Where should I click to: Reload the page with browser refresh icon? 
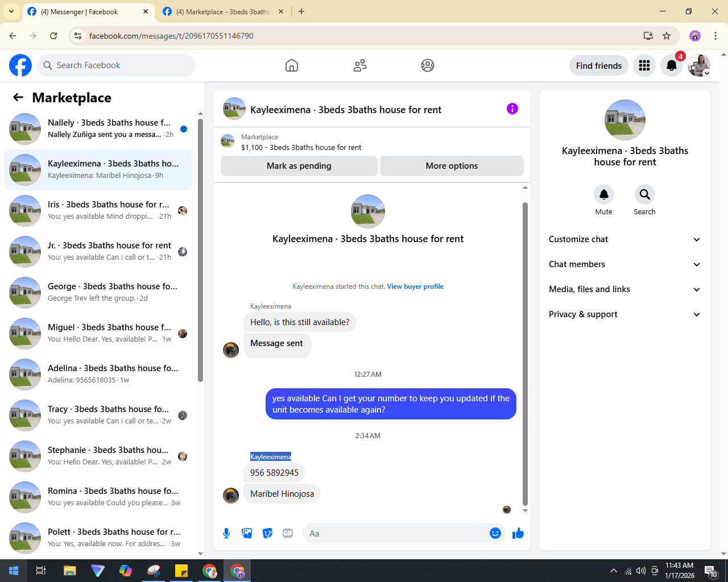click(53, 36)
